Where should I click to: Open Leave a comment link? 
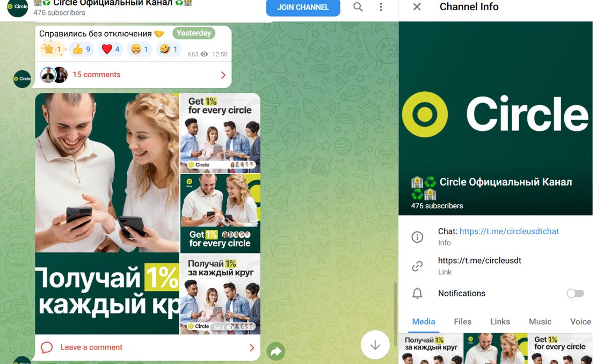pos(91,347)
